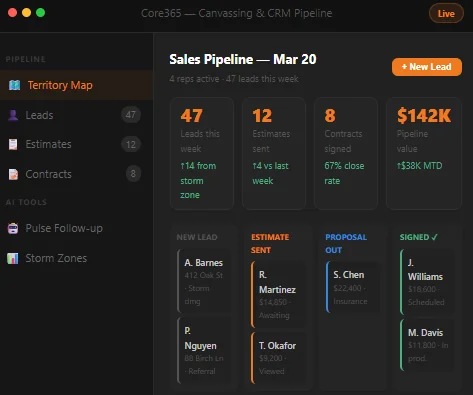Click the Territory Map map icon

pos(14,85)
